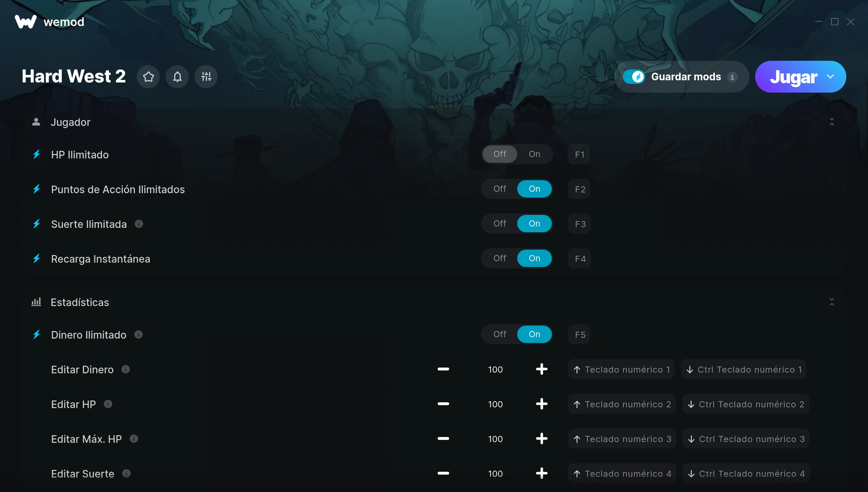868x492 pixels.
Task: Turn off Puntos de Acción Ilimitados
Action: pos(499,189)
